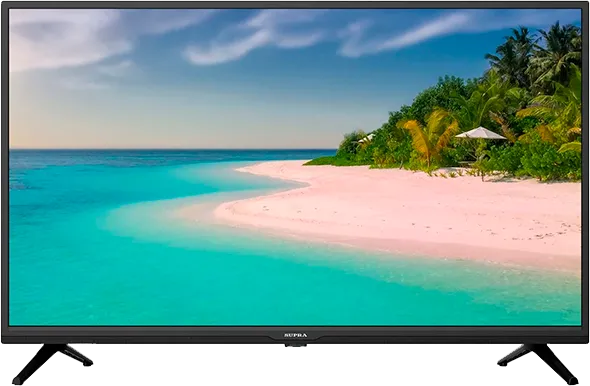Screen dimensions: 590x386
Task: Click the horizon line over the sea
Action: (173, 149)
